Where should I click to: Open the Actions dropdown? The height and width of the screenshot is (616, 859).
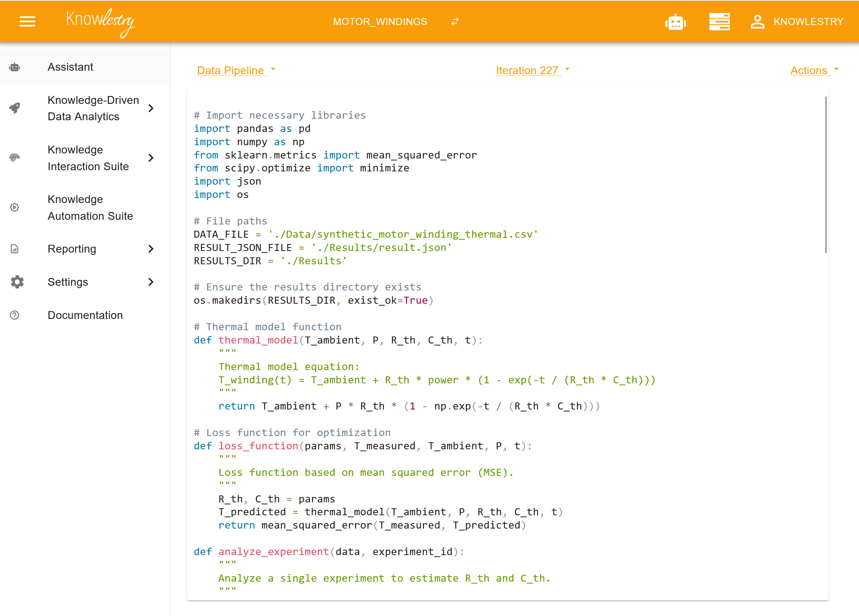tap(814, 70)
